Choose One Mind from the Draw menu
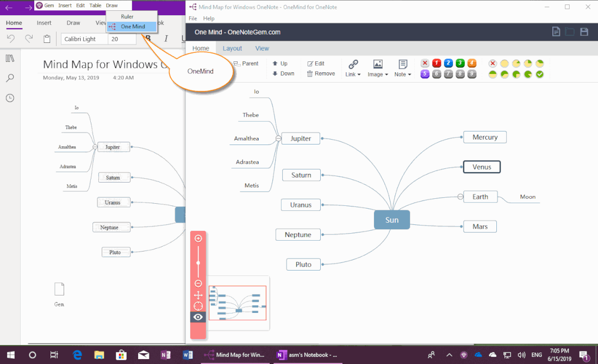The width and height of the screenshot is (598, 364). pos(132,27)
